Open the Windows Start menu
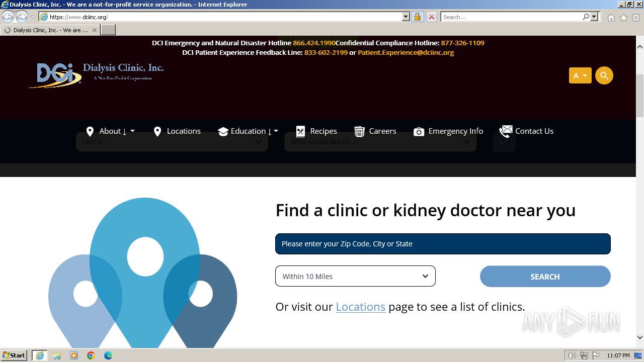Viewport: 644px width, 362px height. coord(14,355)
